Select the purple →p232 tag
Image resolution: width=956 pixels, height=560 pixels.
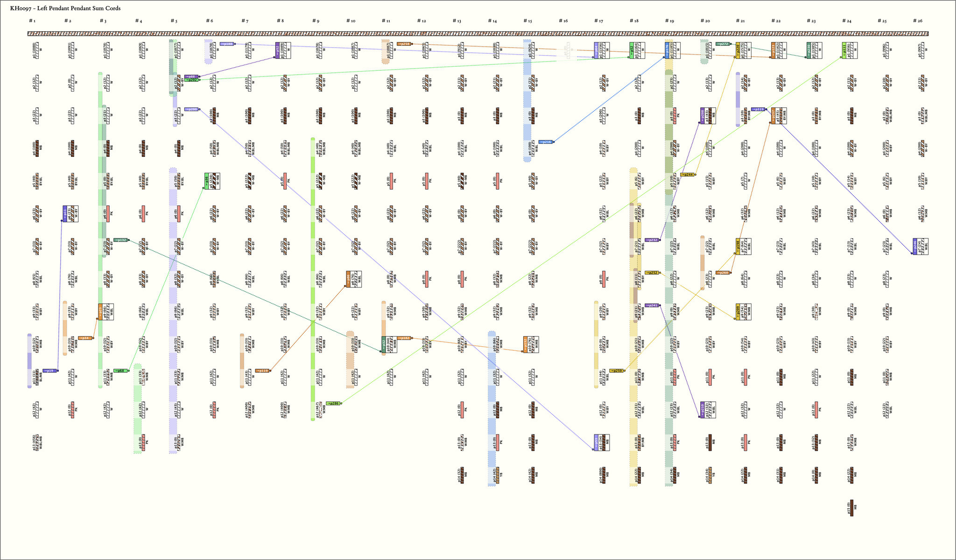pyautogui.click(x=652, y=240)
